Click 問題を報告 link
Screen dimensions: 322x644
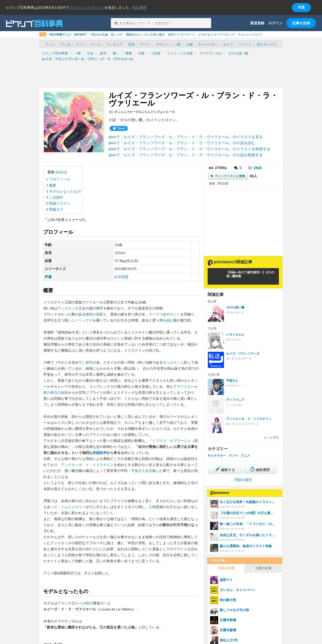pos(243,480)
